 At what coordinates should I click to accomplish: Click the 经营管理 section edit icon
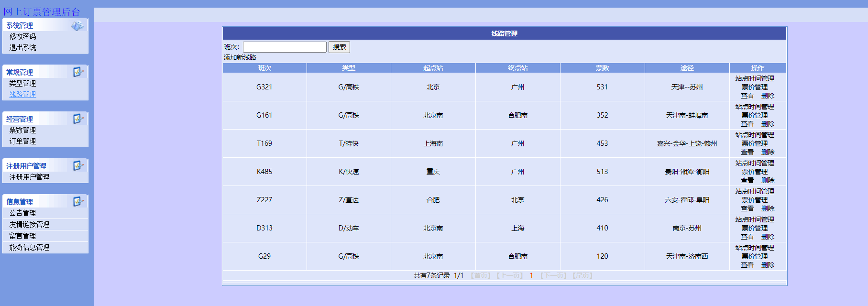(78, 119)
